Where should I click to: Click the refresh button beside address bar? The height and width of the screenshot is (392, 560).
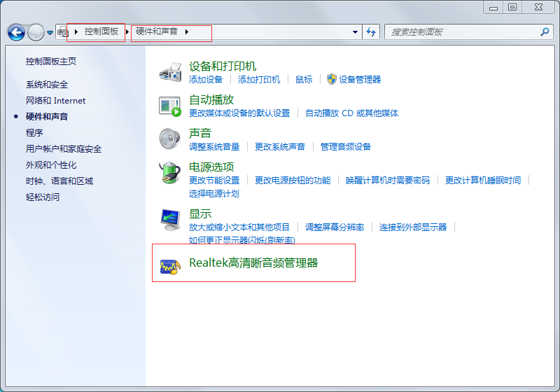click(371, 32)
